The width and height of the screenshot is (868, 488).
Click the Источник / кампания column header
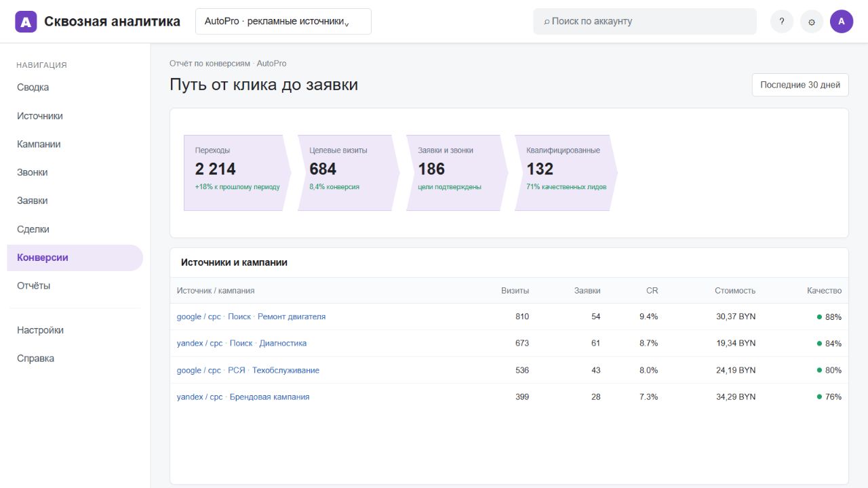216,290
